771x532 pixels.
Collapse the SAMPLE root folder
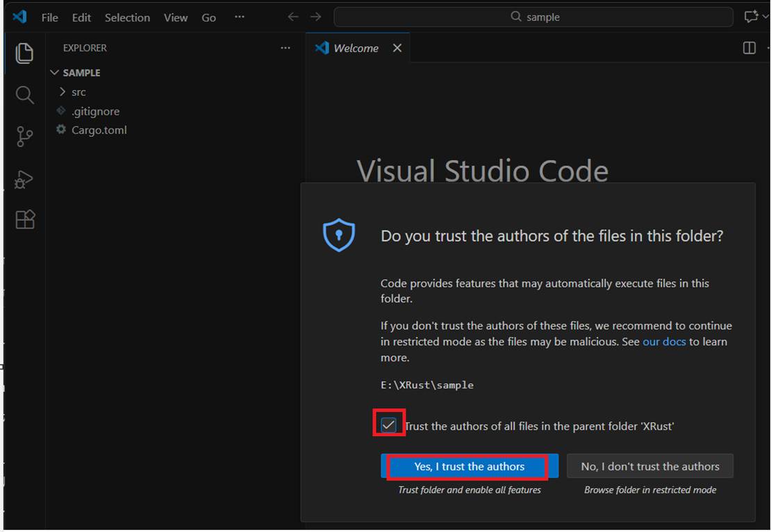pos(56,73)
